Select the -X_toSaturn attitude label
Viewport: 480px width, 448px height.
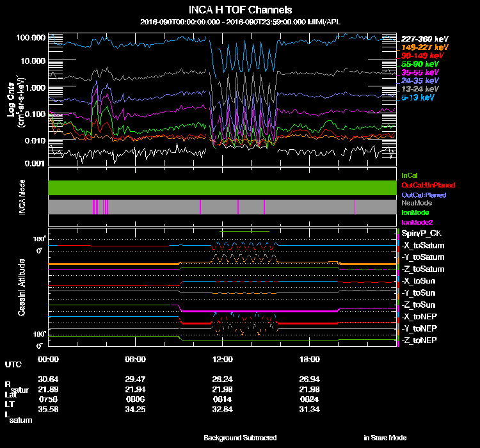click(423, 246)
